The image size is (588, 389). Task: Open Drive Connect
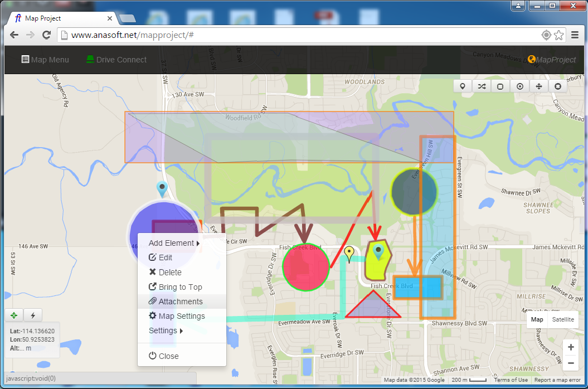[x=116, y=60]
